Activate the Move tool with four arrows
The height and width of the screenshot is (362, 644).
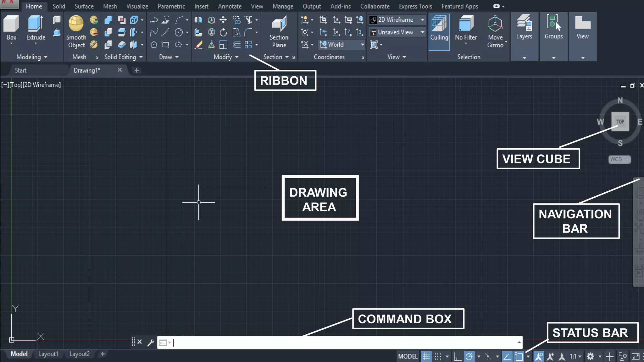point(223,20)
